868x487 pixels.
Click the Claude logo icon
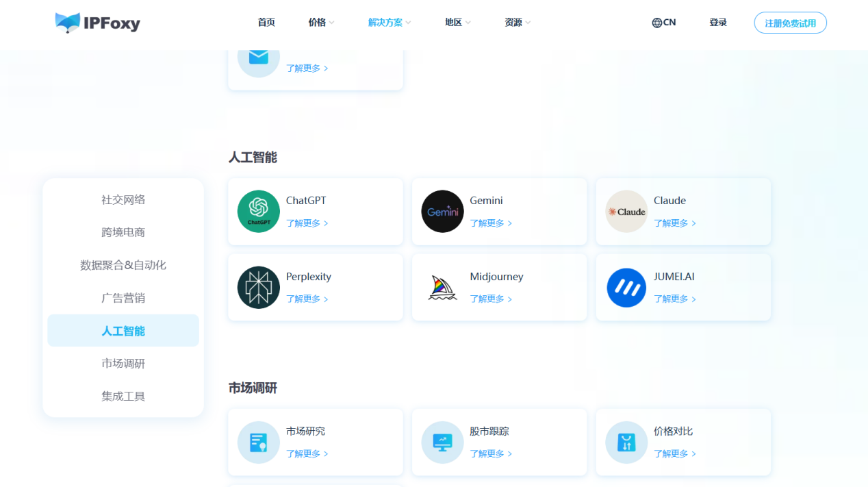click(x=626, y=212)
